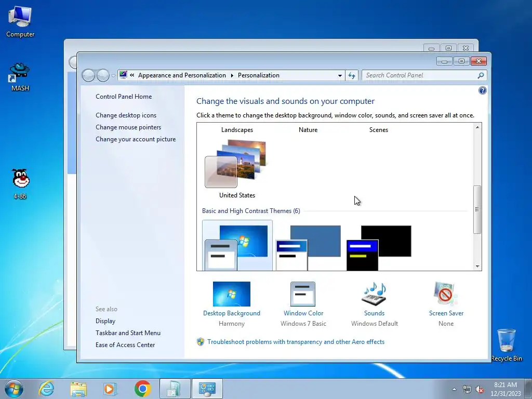Viewport: 532px width, 399px height.
Task: Click Troubleshoot problems with transparency link
Action: click(x=296, y=342)
